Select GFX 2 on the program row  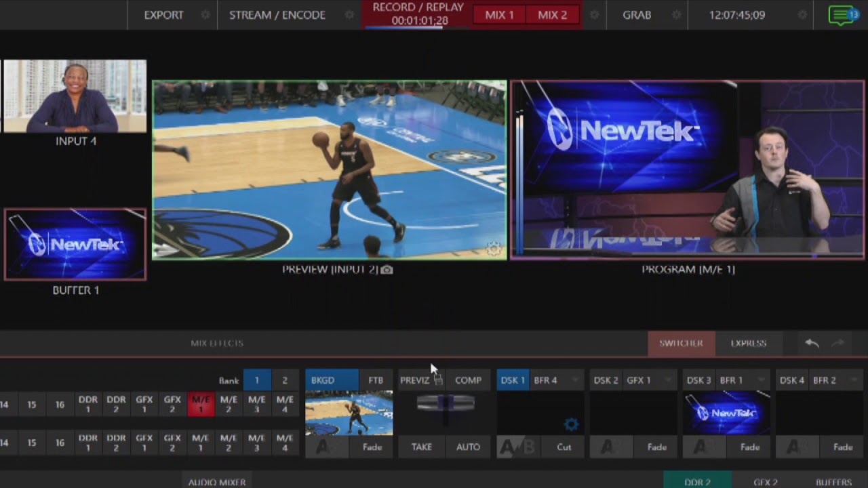(x=172, y=405)
